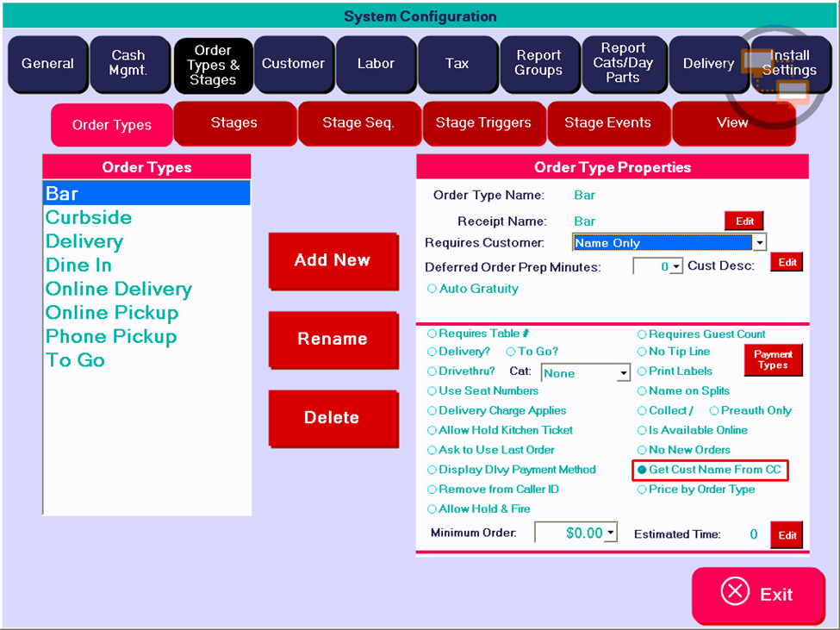This screenshot has width=840, height=630.
Task: Open the Labor configuration tab
Action: click(376, 64)
